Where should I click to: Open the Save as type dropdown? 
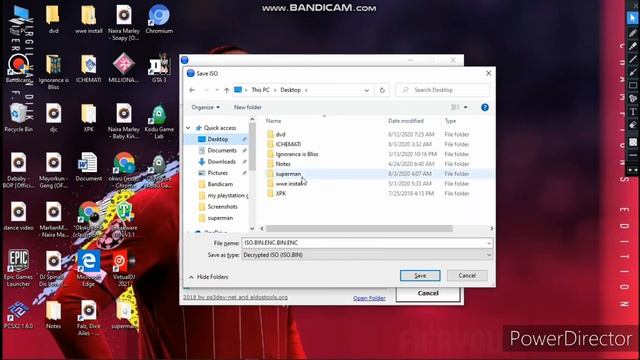[x=489, y=255]
